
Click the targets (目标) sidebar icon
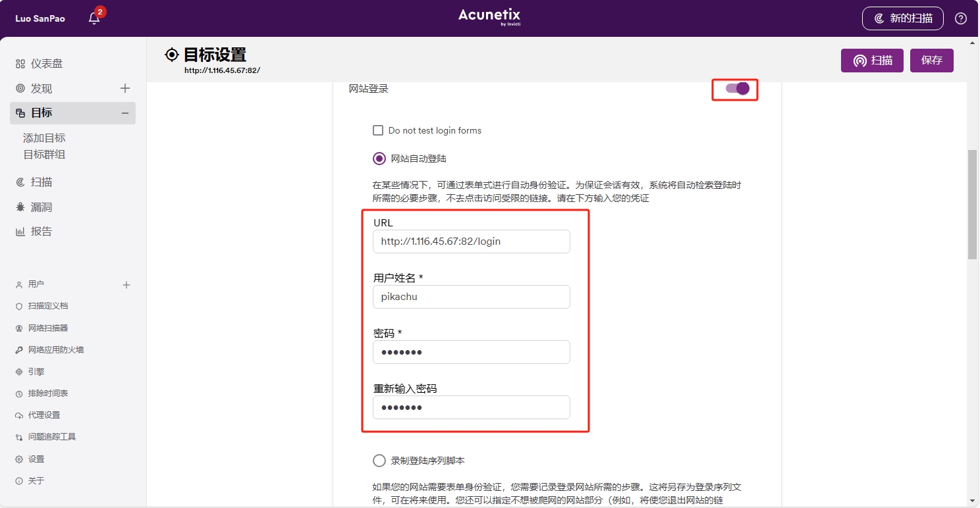tap(20, 113)
